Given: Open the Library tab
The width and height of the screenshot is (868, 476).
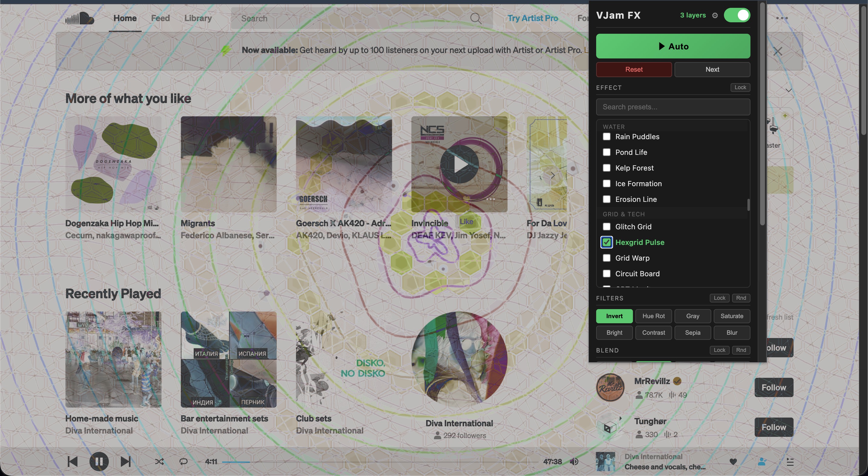Looking at the screenshot, I should pos(198,18).
